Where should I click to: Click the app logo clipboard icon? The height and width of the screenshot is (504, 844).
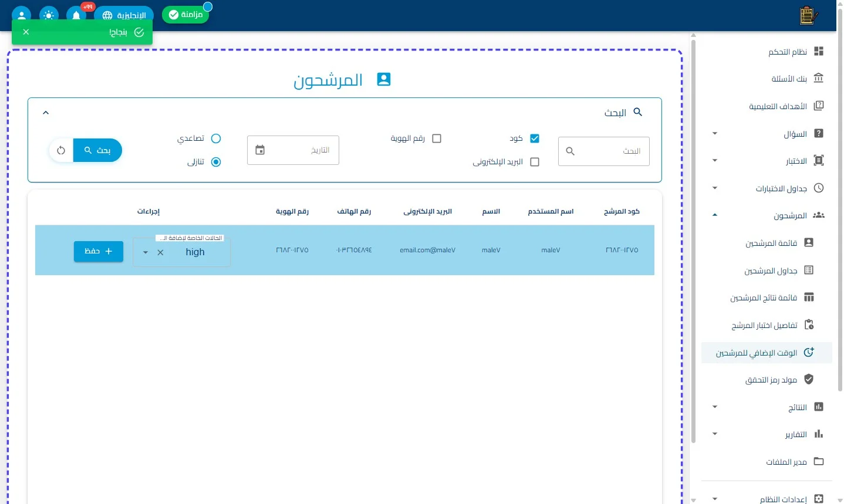click(x=808, y=15)
